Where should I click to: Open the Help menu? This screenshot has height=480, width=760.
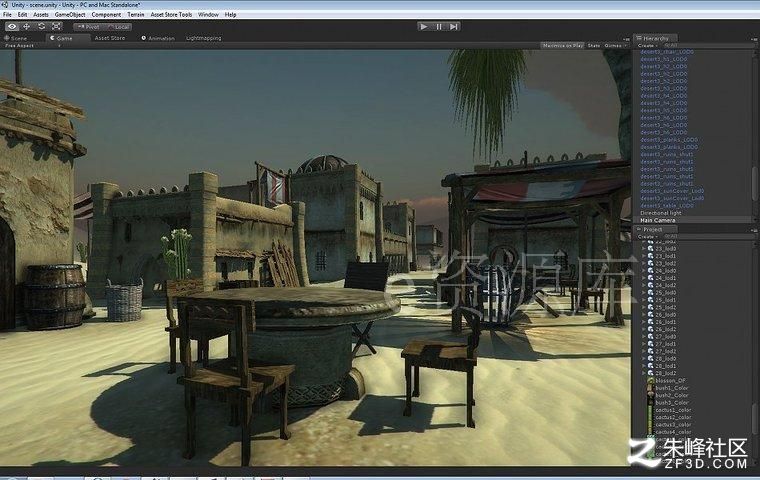point(230,15)
